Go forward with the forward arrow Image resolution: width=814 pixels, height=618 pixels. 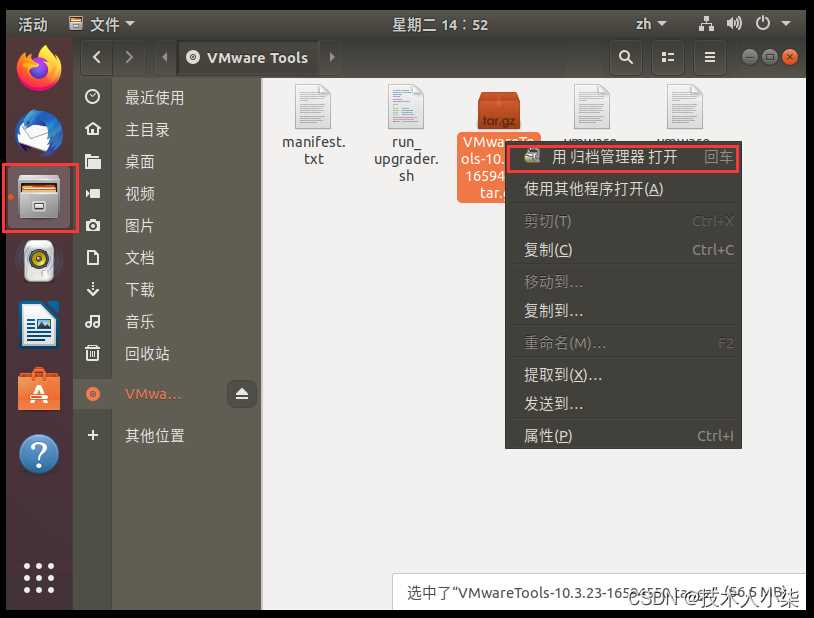(129, 57)
